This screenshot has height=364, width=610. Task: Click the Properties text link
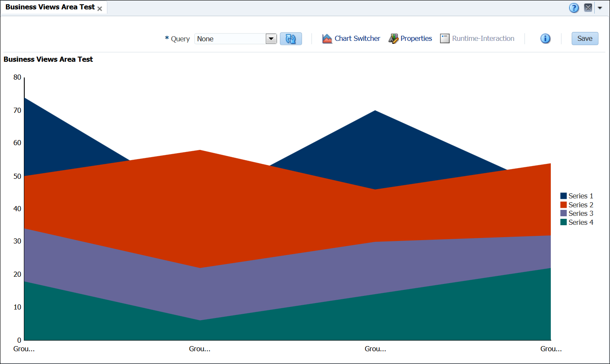pyautogui.click(x=416, y=39)
